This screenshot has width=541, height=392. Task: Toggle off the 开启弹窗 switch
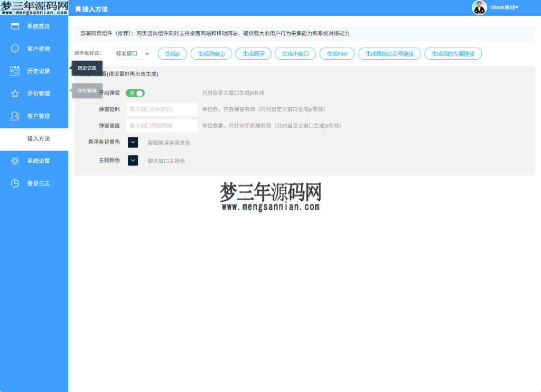pos(135,92)
